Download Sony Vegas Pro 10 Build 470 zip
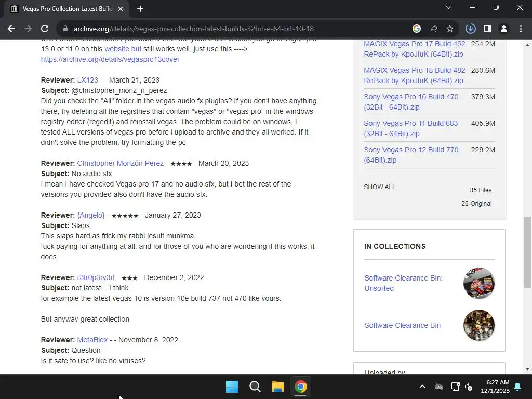Viewport: 532px width, 399px height. coord(411,102)
